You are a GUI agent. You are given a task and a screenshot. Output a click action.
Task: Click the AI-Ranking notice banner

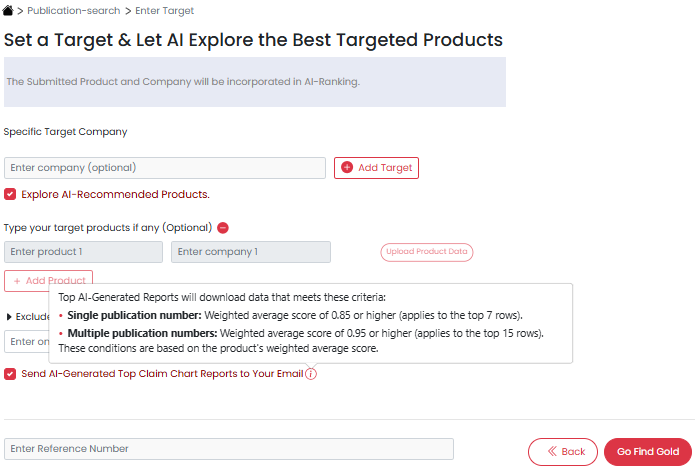[x=255, y=82]
